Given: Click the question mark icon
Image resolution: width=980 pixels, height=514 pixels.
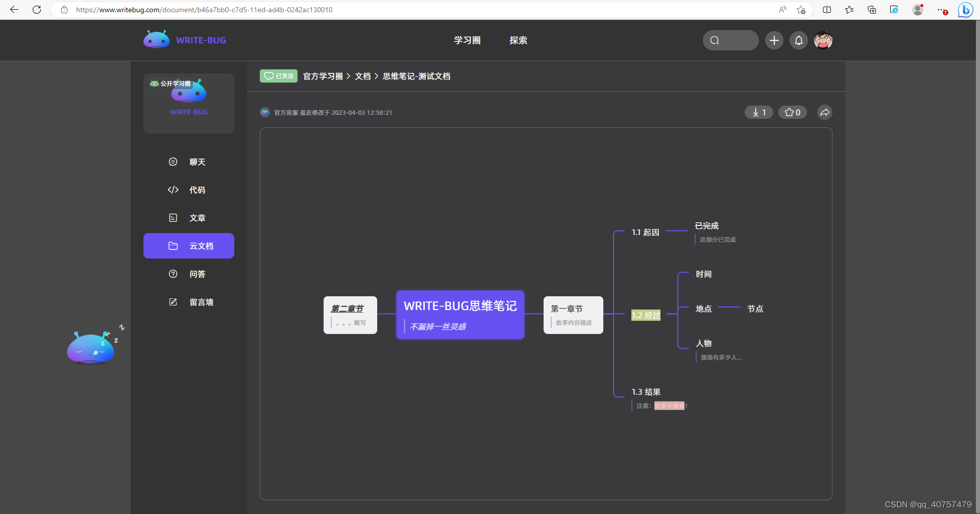Looking at the screenshot, I should [x=173, y=274].
